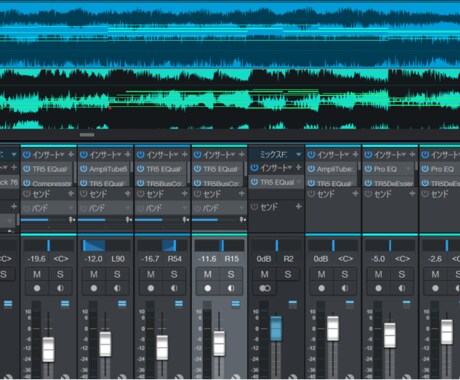Add a send on the -12.0 channel
Screen dimensions: 460x380
(x=128, y=194)
